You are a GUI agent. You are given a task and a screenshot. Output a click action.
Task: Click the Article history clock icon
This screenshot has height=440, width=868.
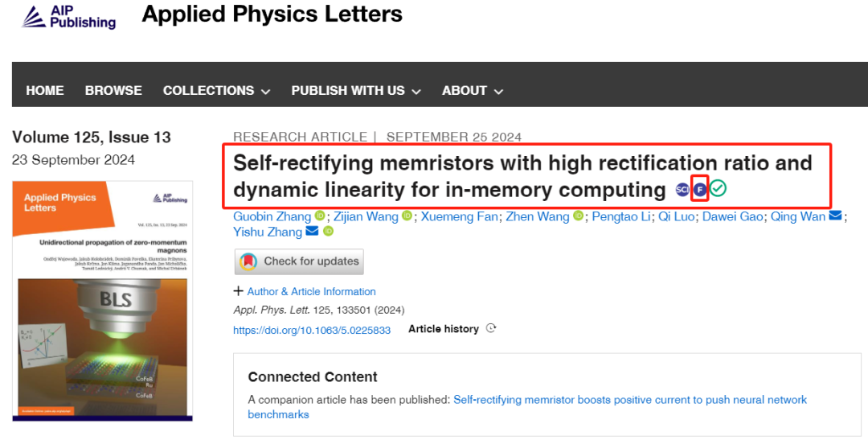pyautogui.click(x=491, y=329)
